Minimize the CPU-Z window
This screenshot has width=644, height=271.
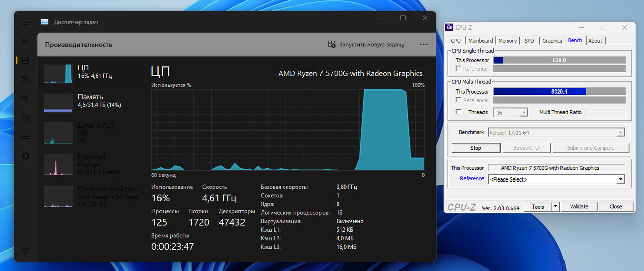pyautogui.click(x=581, y=28)
